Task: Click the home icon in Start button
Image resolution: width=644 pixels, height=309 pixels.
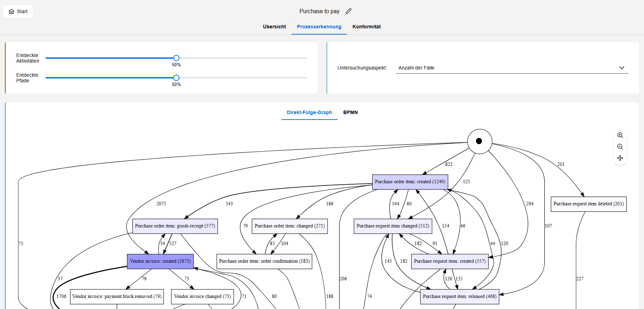Action: pyautogui.click(x=11, y=11)
